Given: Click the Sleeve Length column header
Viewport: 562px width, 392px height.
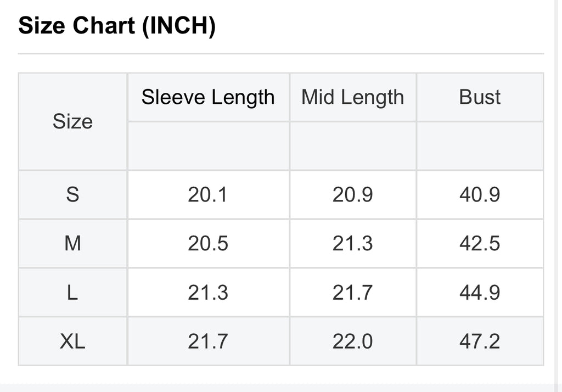Looking at the screenshot, I should click(x=208, y=97).
